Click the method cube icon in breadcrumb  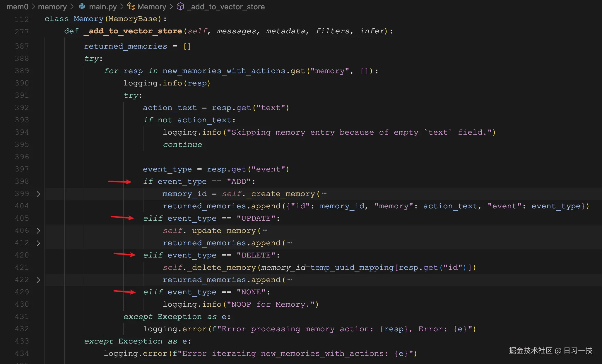[x=180, y=6]
